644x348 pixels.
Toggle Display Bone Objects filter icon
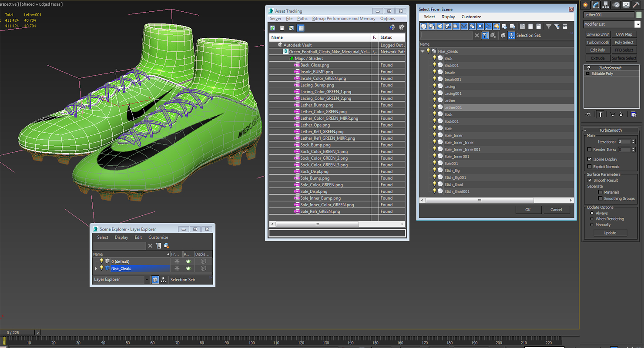(488, 26)
